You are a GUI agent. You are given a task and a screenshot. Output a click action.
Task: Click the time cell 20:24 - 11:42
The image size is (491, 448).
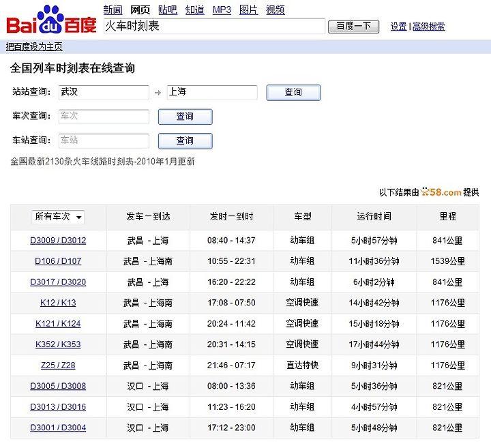coord(231,324)
